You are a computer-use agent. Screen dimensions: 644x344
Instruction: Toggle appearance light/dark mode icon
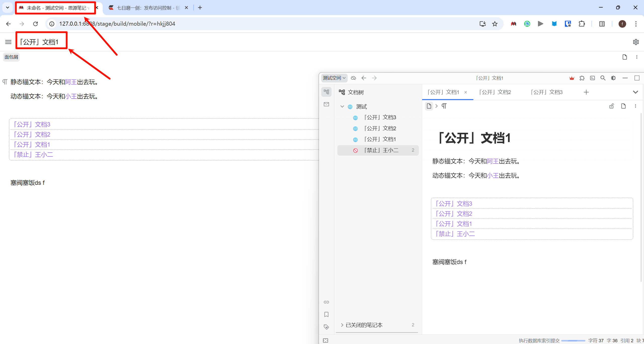(613, 78)
